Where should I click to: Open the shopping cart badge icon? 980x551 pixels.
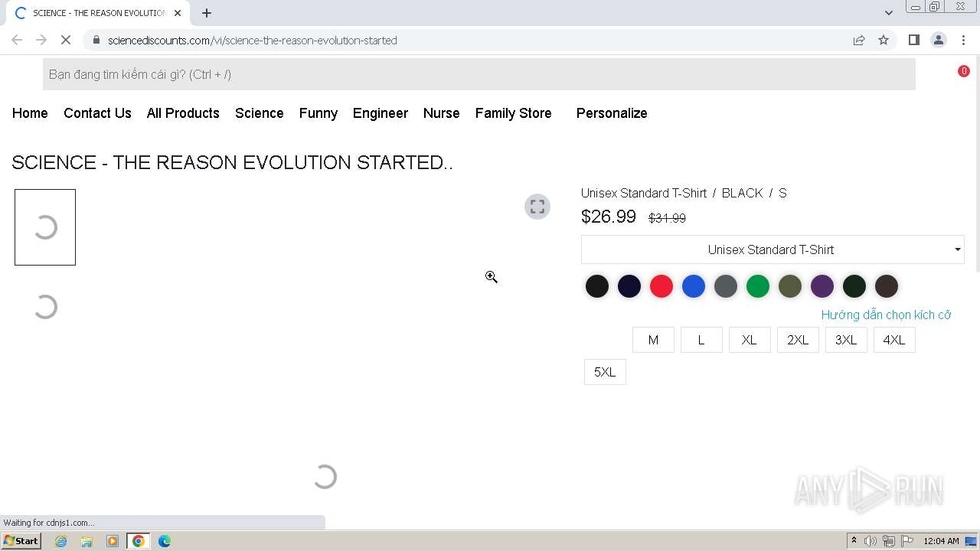(x=963, y=71)
